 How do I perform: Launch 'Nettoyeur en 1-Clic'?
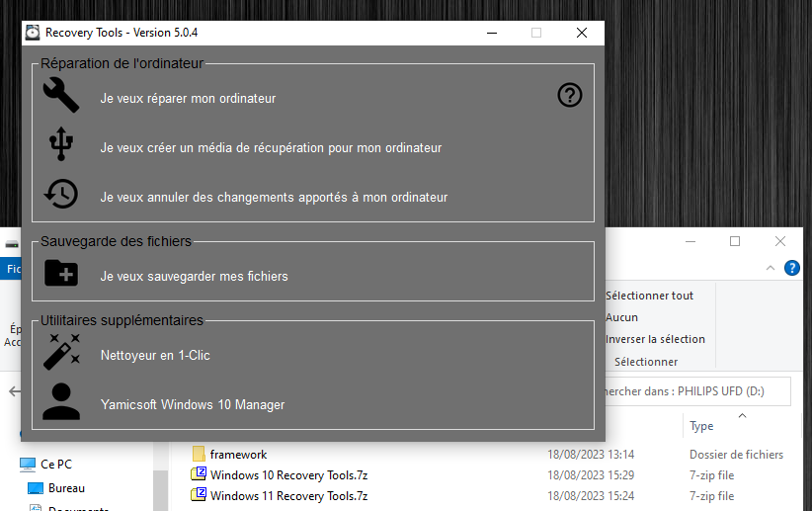(x=155, y=356)
